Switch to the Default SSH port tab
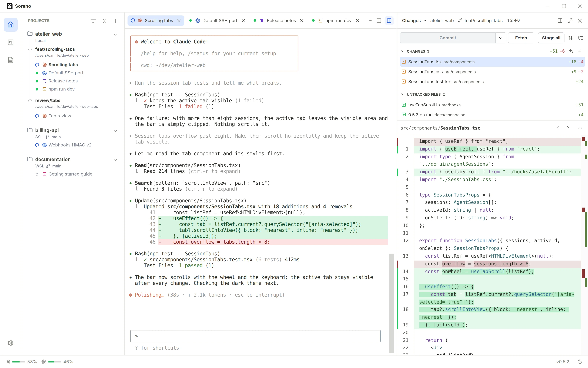The image size is (588, 368). pyautogui.click(x=217, y=21)
